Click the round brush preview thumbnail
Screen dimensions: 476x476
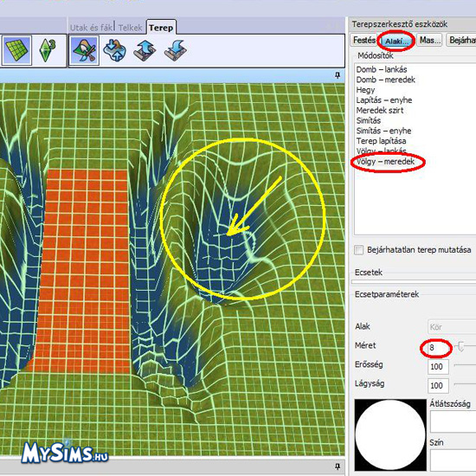coord(390,434)
